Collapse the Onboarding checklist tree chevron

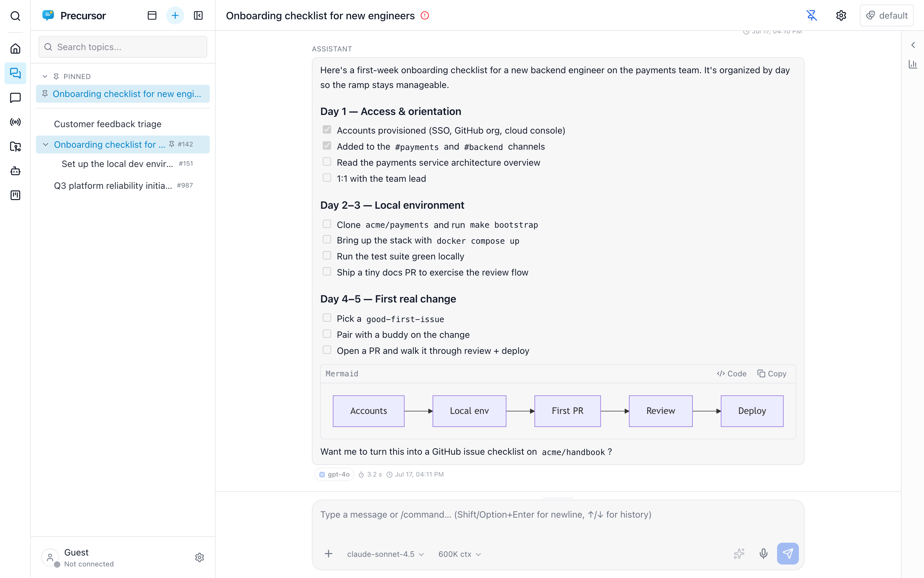(x=46, y=144)
